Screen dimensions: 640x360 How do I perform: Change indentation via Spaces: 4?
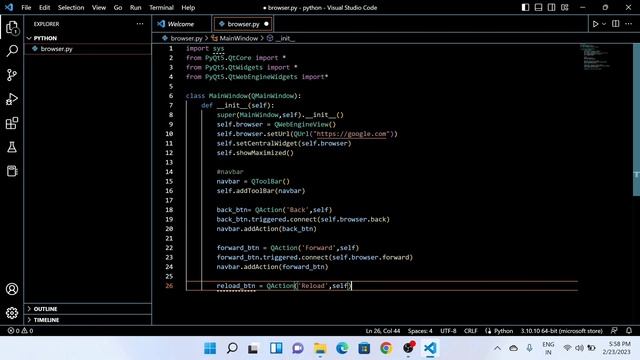point(420,331)
